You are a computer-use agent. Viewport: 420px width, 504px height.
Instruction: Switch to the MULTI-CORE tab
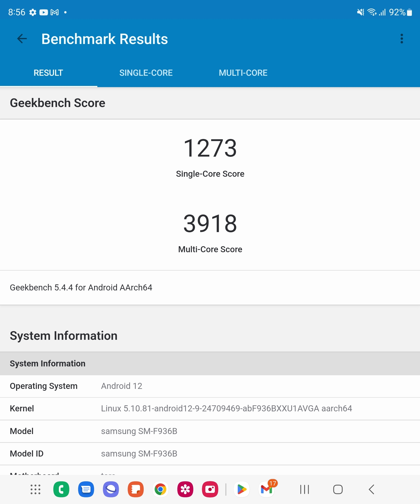243,73
